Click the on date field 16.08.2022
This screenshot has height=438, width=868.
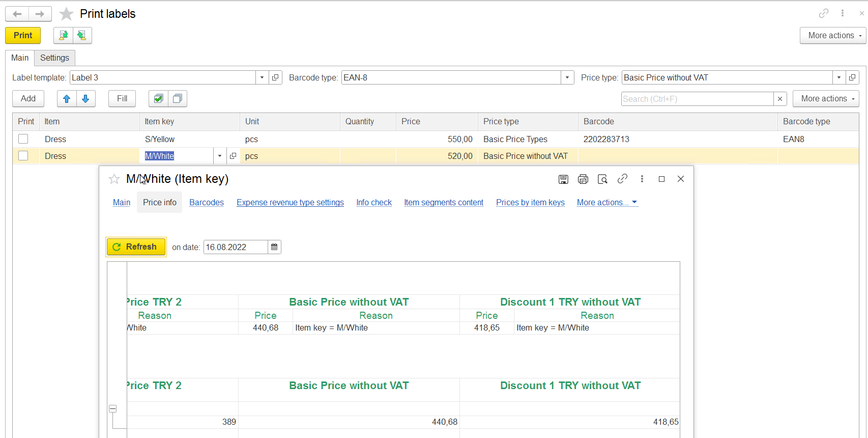[x=236, y=247]
